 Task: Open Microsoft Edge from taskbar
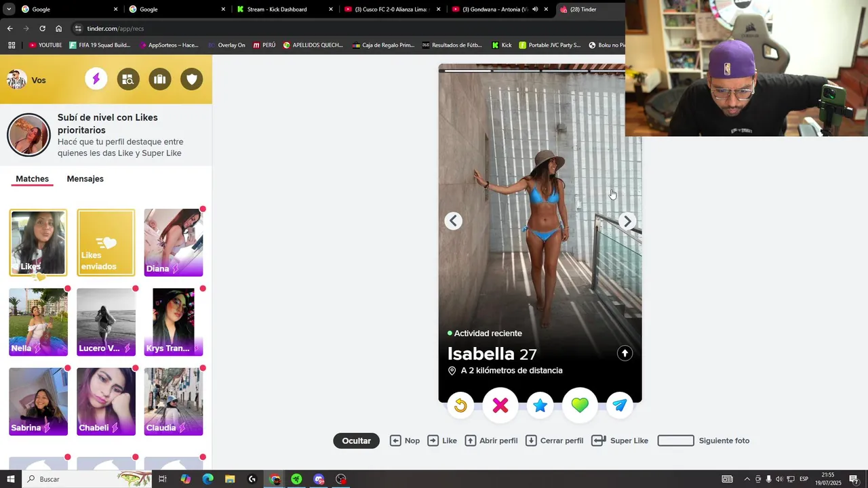point(208,479)
